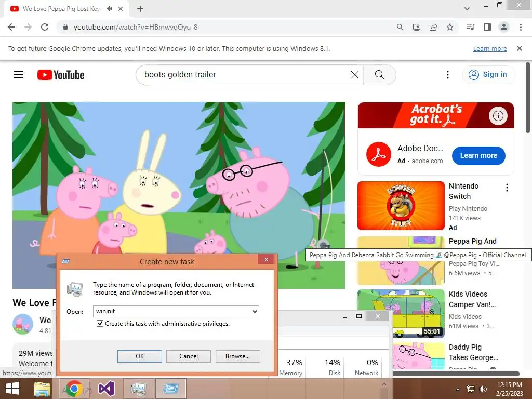Click Cancel in Create new task dialog

(x=189, y=356)
